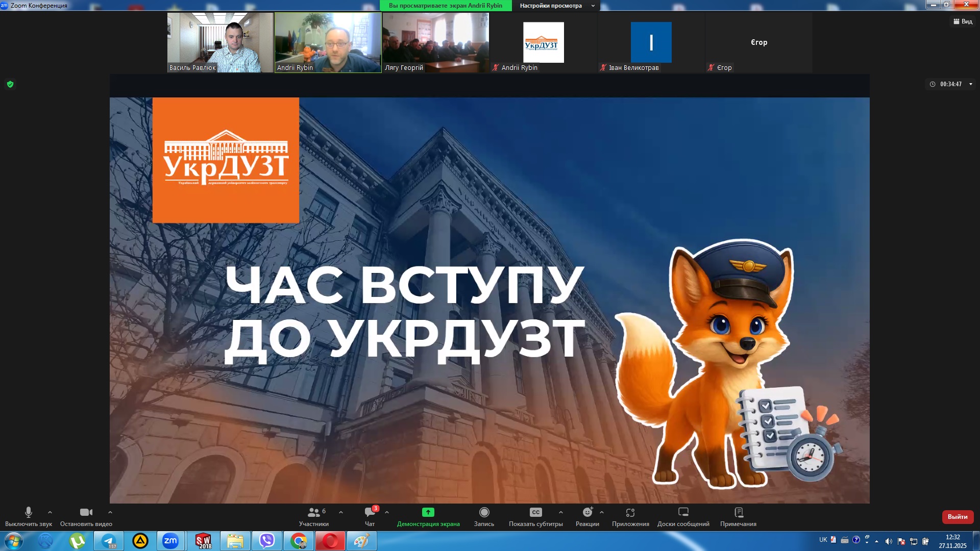Mute the microphone via Выключить звук

coord(28,515)
